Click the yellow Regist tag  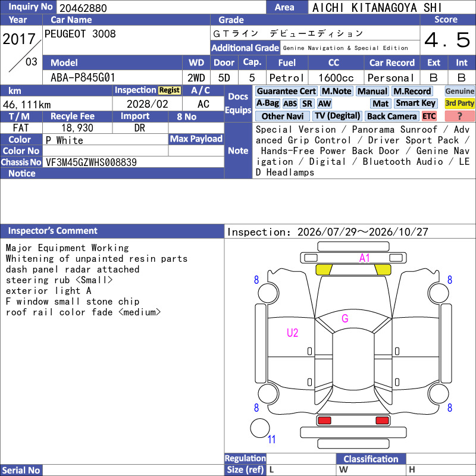tap(170, 90)
